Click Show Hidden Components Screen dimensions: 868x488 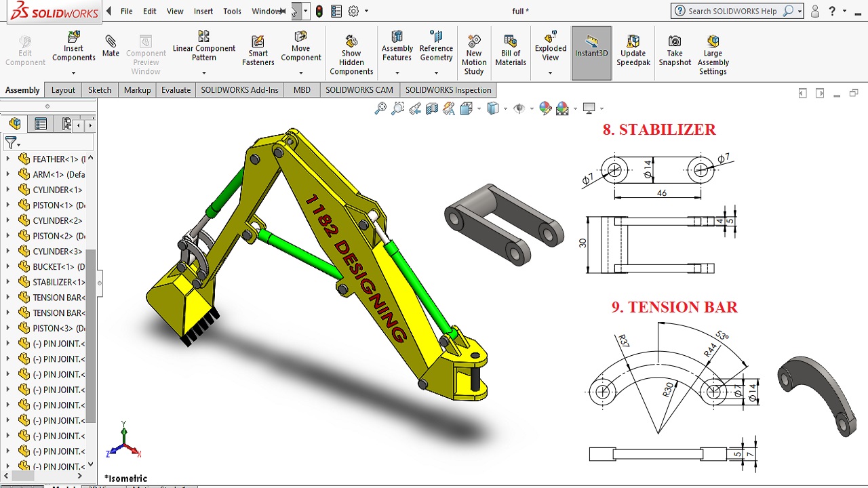[x=351, y=55]
